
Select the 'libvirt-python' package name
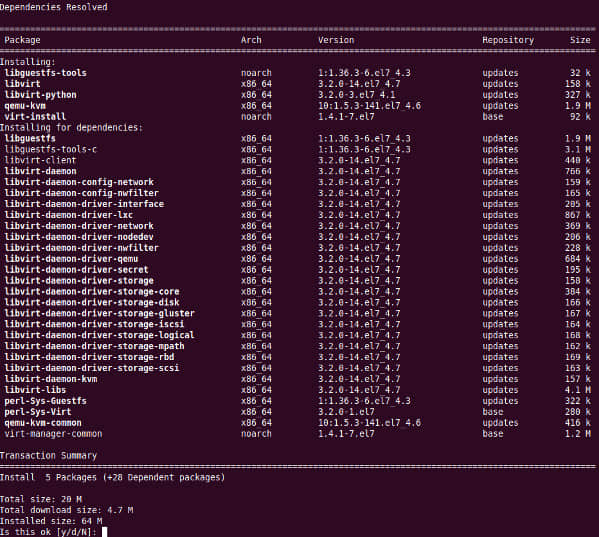(x=40, y=94)
